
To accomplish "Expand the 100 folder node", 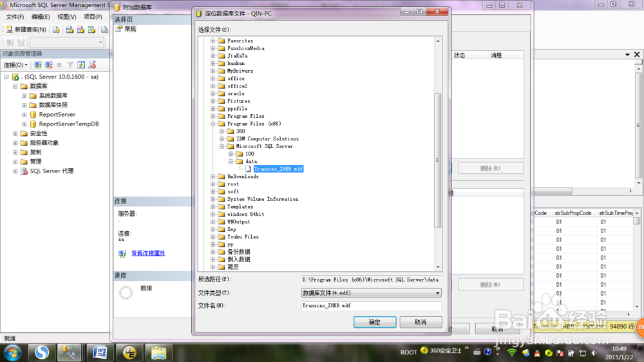I will pos(231,154).
